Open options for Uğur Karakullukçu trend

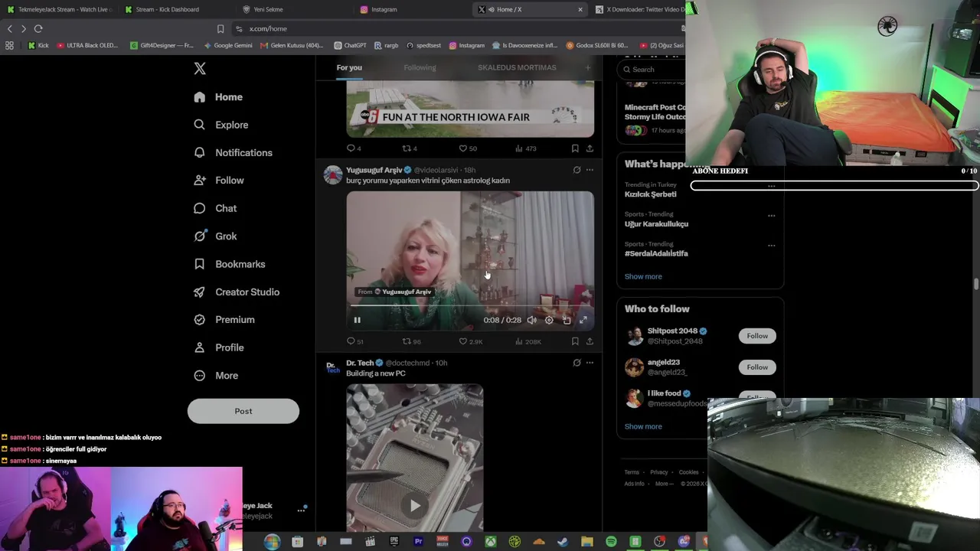pos(771,216)
